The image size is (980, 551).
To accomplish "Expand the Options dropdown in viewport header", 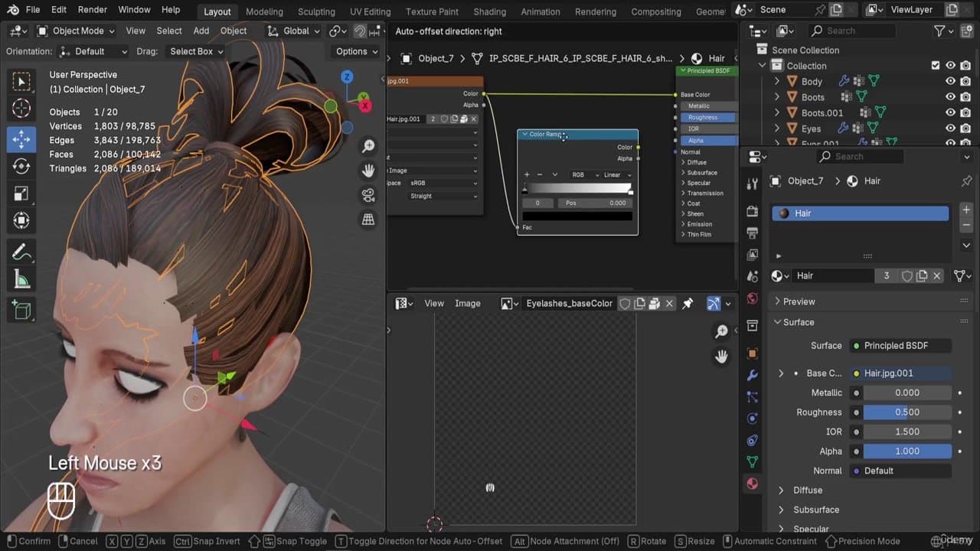I will (357, 51).
